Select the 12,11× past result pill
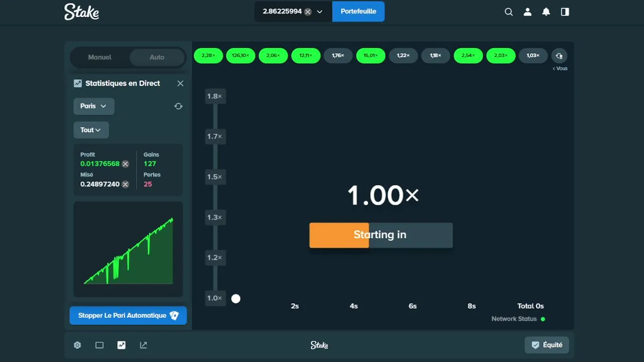Viewport: 644px width, 362px height. pyautogui.click(x=306, y=56)
